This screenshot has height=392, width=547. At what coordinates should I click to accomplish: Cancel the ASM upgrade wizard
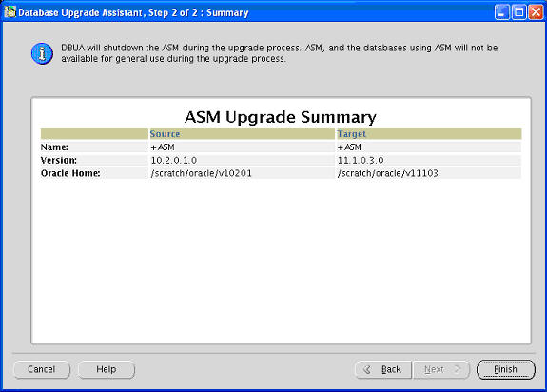[42, 369]
